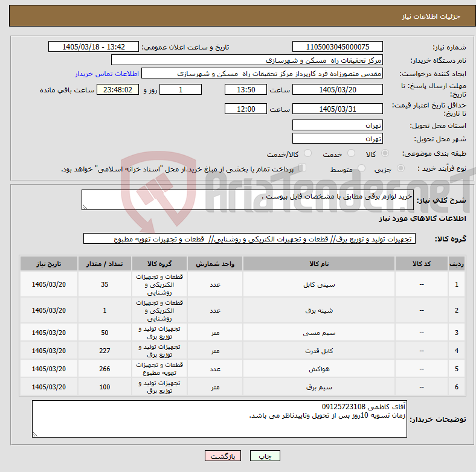
Task: Open the اطلاعات تماس خریدار link
Action: [x=107, y=74]
